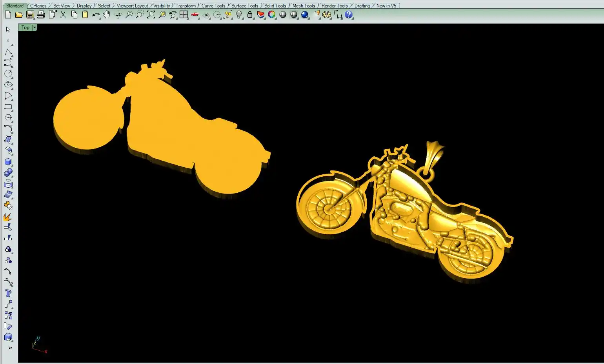Screen dimensions: 604x364
Task: Select the Rectangle drawing tool
Action: coord(8,107)
